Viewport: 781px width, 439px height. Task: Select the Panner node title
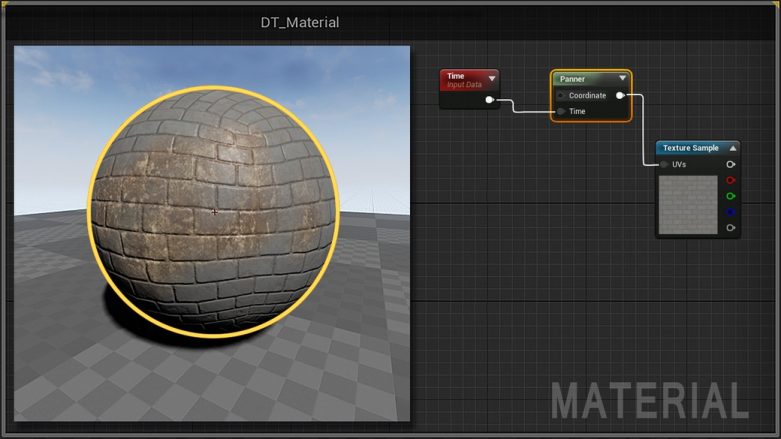(572, 79)
